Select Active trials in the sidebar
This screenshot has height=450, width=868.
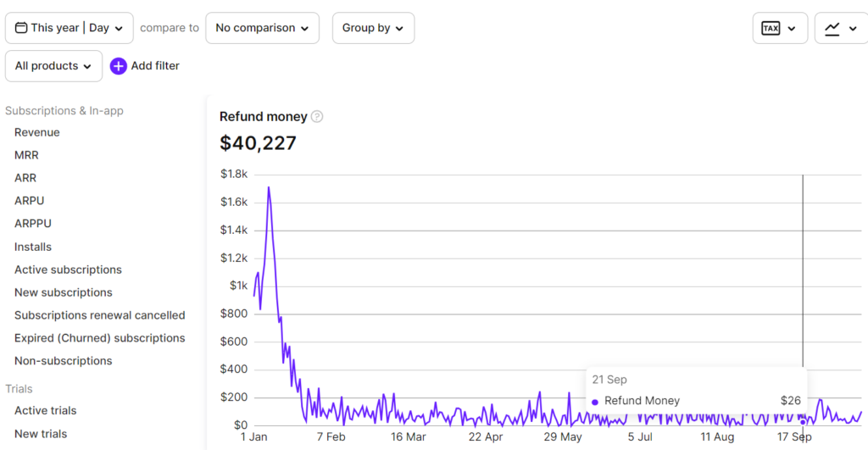click(x=46, y=410)
